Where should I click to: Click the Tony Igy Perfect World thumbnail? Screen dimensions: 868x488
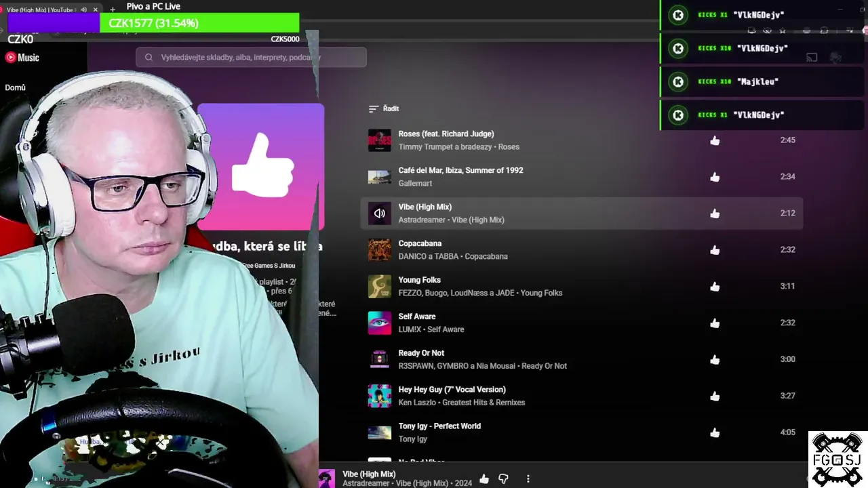[380, 433]
